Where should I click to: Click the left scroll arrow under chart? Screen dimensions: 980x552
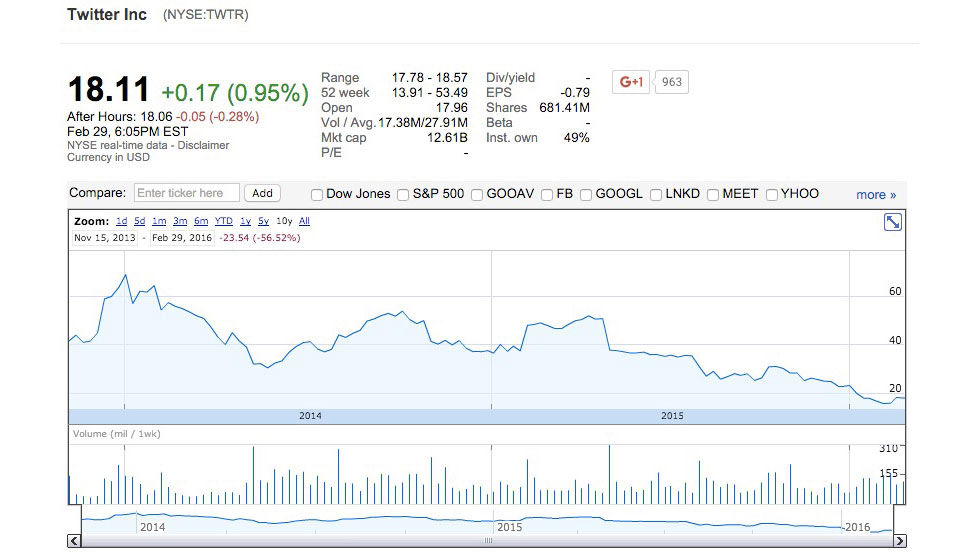(74, 541)
